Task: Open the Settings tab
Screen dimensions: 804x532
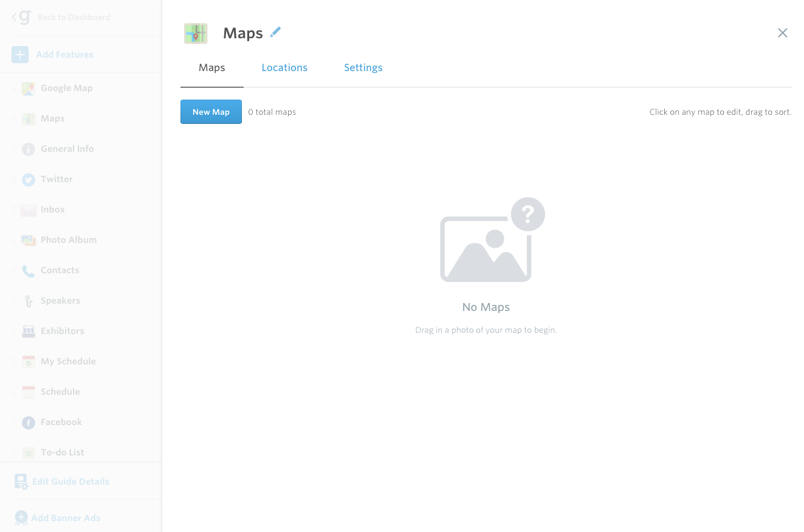Action: point(363,67)
